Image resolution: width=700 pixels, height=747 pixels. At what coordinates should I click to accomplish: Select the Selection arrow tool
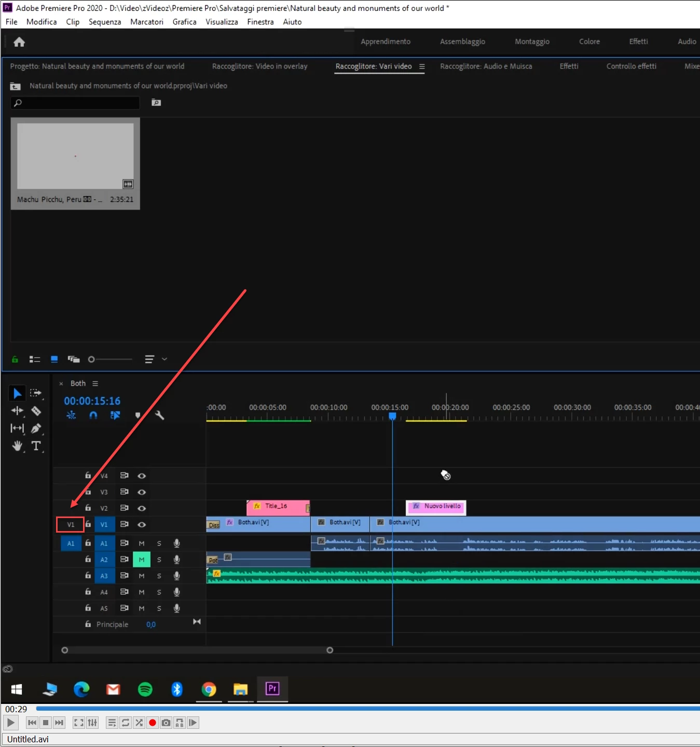[x=17, y=393]
